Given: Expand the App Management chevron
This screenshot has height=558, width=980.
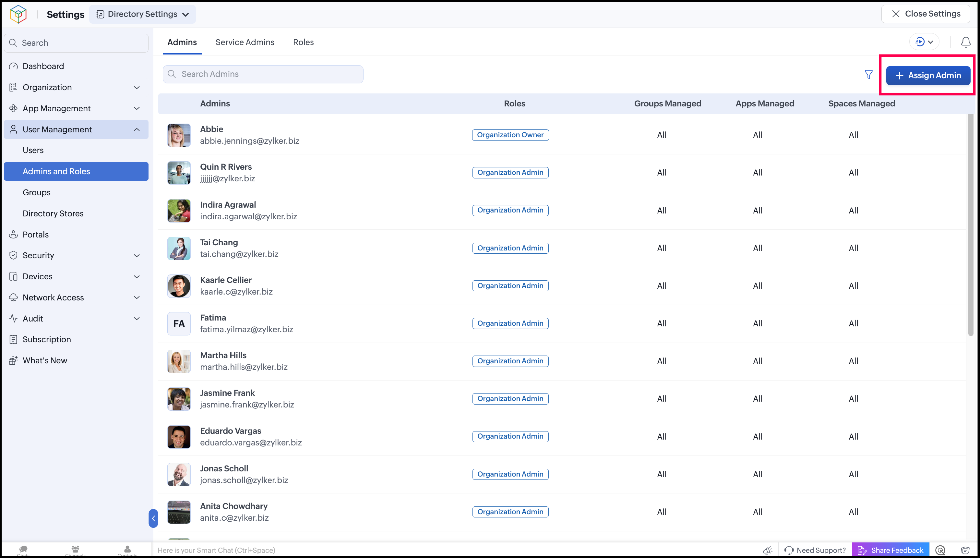Looking at the screenshot, I should click(x=137, y=108).
